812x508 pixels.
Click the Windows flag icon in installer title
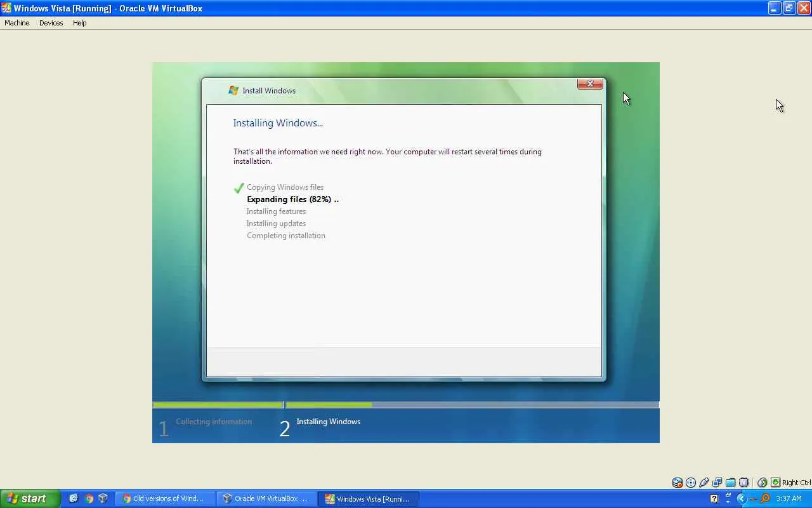(233, 90)
